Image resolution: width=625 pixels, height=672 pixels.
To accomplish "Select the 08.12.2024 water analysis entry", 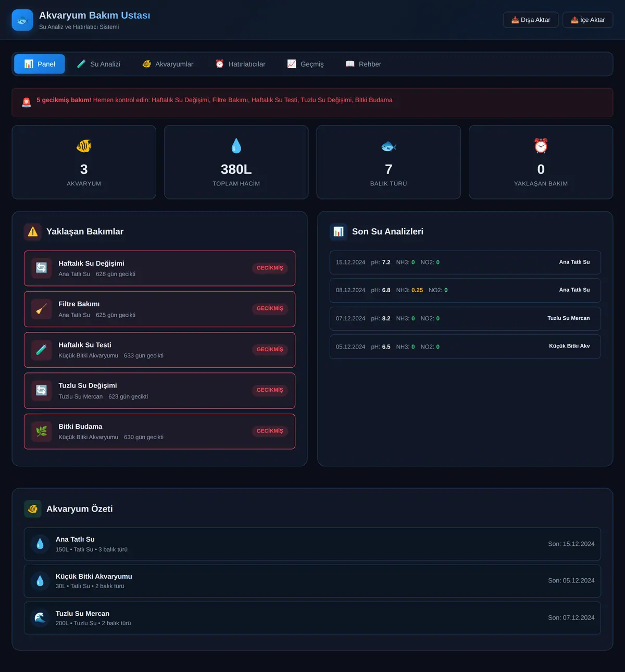I will (x=465, y=290).
